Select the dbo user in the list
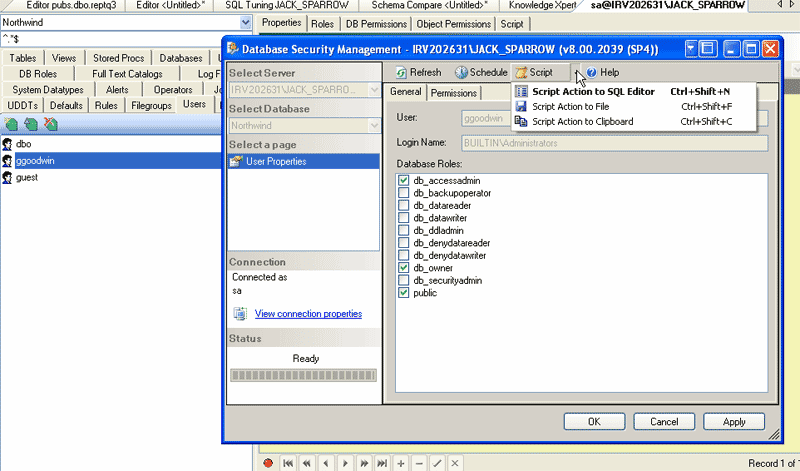The width and height of the screenshot is (800, 471). [x=23, y=144]
